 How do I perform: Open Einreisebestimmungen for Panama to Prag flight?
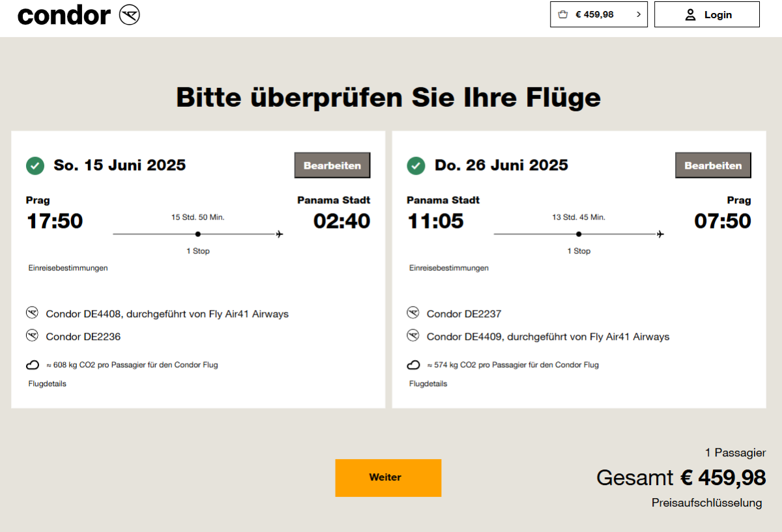point(448,268)
